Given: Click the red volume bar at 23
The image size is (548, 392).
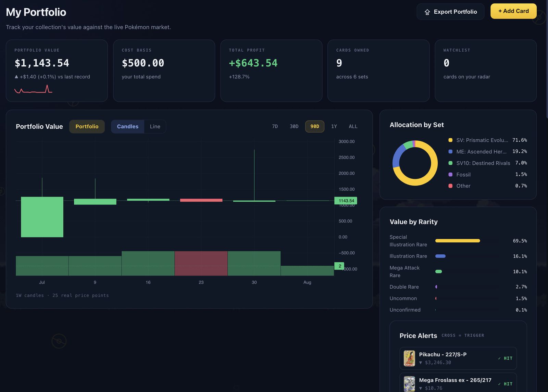Looking at the screenshot, I should (x=201, y=263).
